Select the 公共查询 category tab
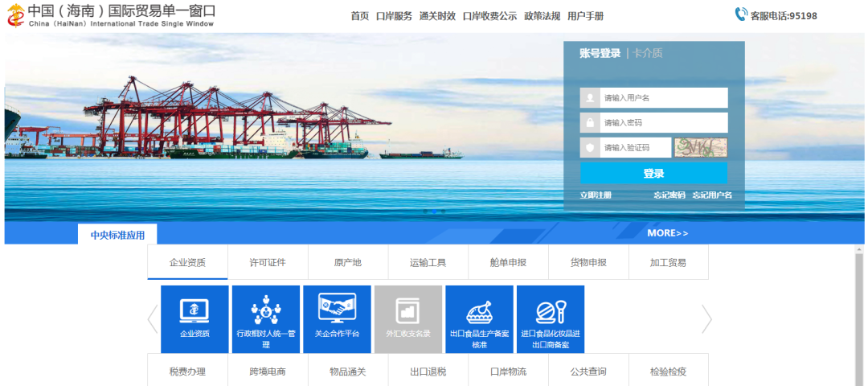 (x=588, y=371)
